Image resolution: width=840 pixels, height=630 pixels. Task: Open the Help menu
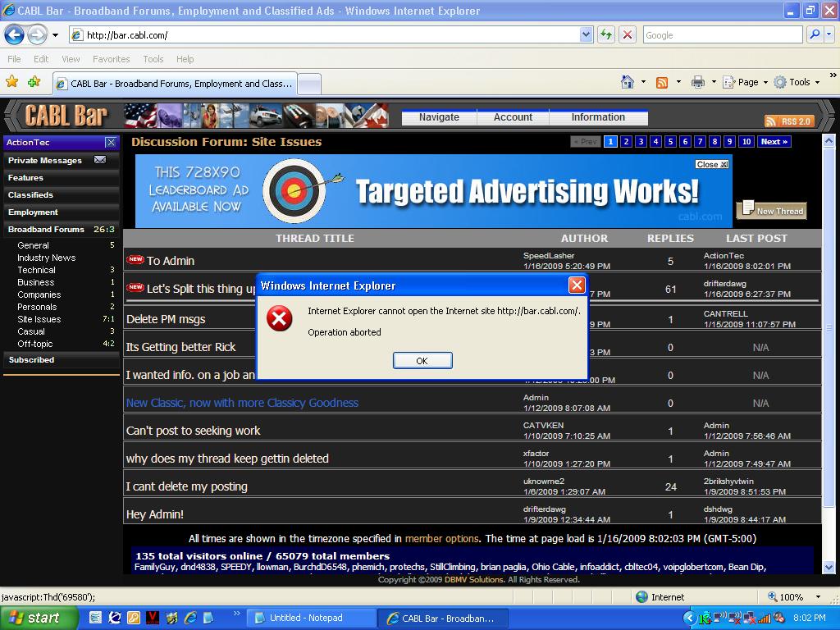[x=185, y=59]
